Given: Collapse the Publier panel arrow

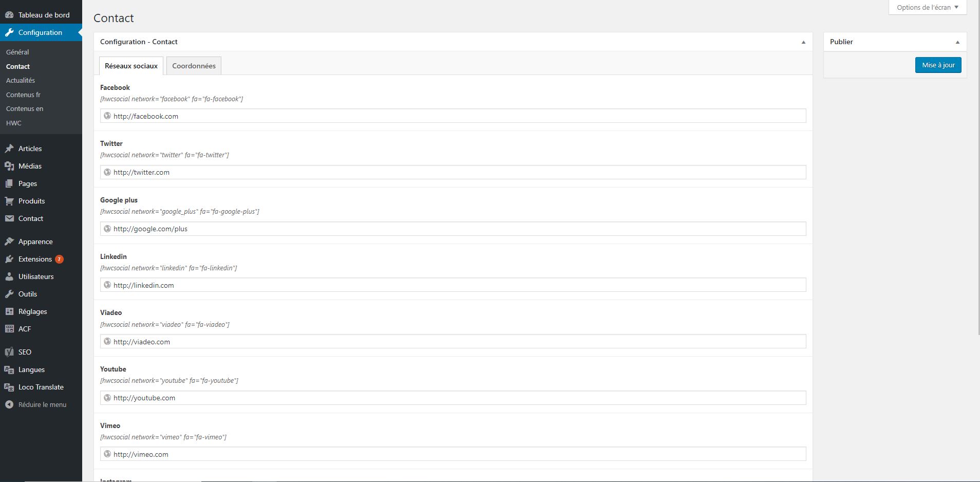Looking at the screenshot, I should 957,42.
